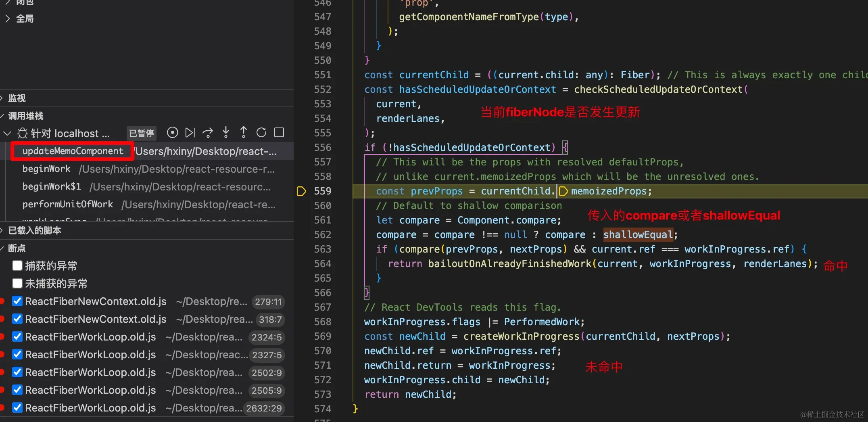Click the Continue debug button

(x=190, y=133)
